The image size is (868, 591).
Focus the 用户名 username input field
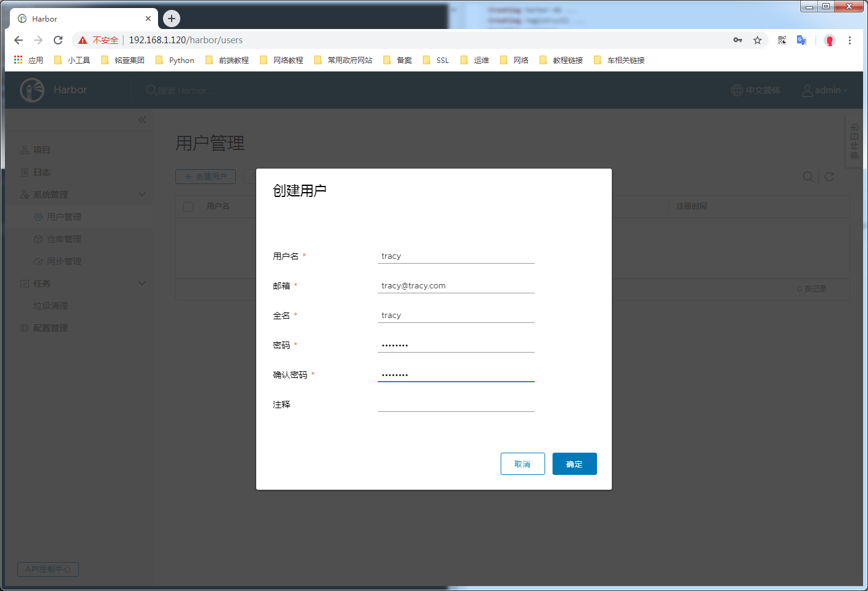(456, 256)
